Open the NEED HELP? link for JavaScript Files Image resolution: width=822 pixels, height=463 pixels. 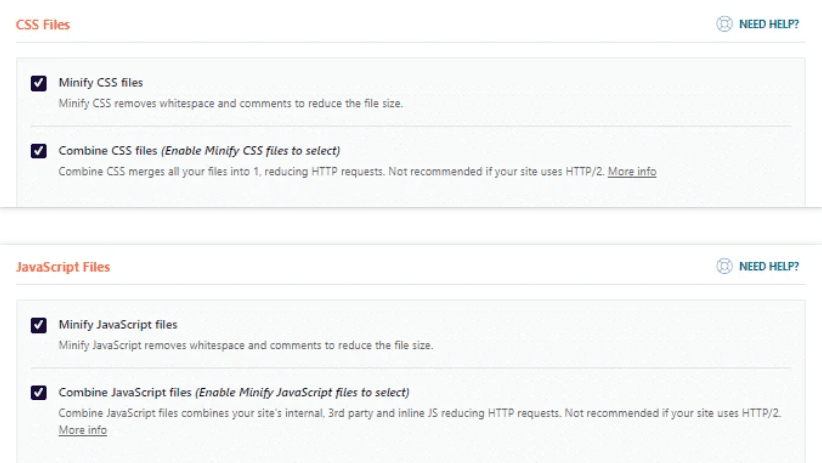click(x=768, y=267)
